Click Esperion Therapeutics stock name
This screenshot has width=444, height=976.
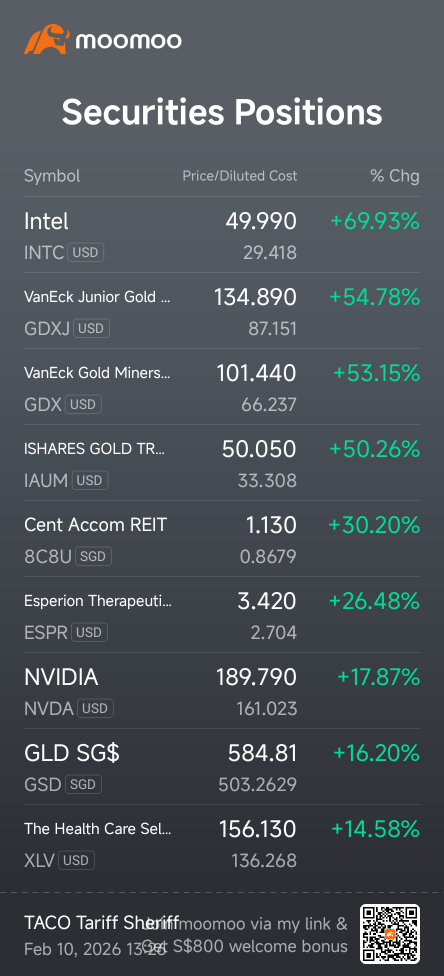[98, 601]
